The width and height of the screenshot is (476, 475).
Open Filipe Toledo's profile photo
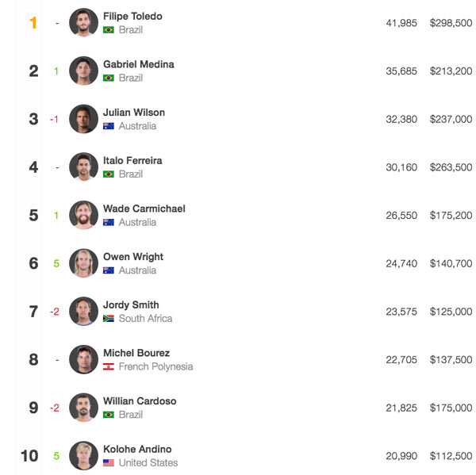(x=83, y=23)
